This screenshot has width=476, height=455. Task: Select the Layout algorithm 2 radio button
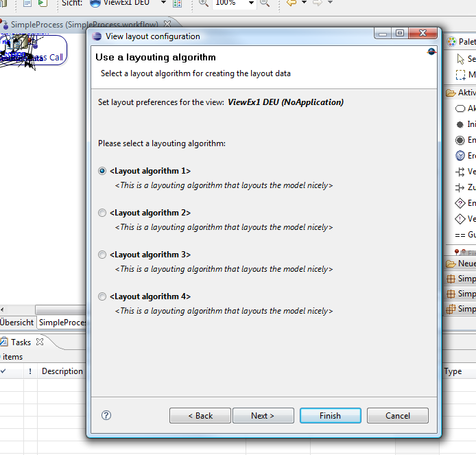102,213
